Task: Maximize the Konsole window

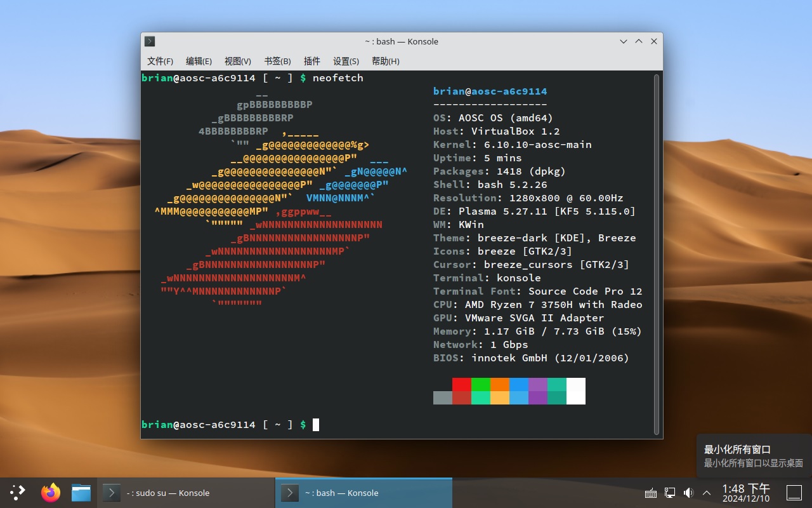Action: click(x=639, y=41)
